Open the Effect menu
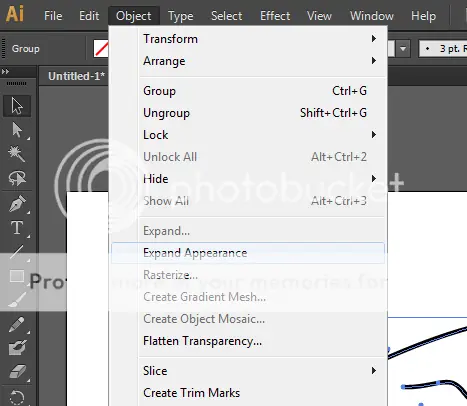 pos(275,16)
